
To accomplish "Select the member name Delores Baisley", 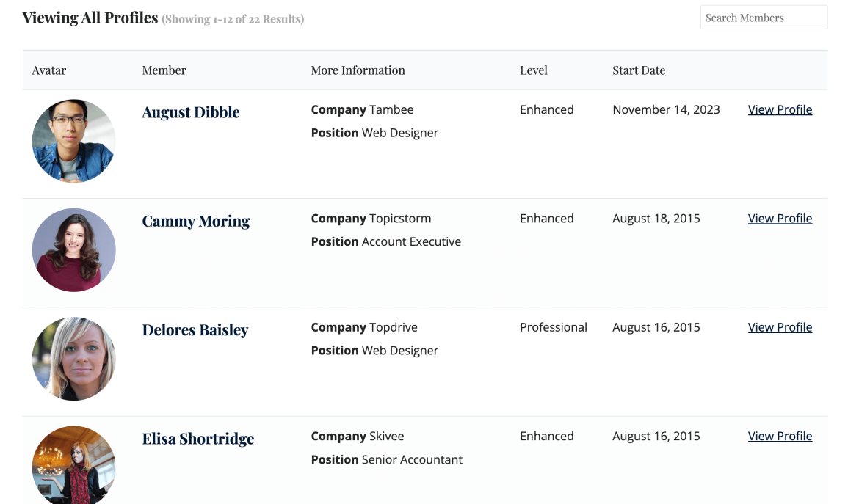I will [x=195, y=329].
